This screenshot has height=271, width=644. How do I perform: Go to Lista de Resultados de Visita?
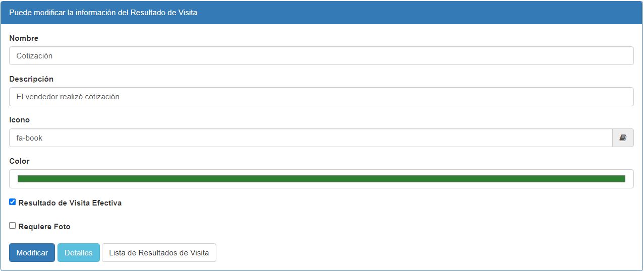[159, 253]
